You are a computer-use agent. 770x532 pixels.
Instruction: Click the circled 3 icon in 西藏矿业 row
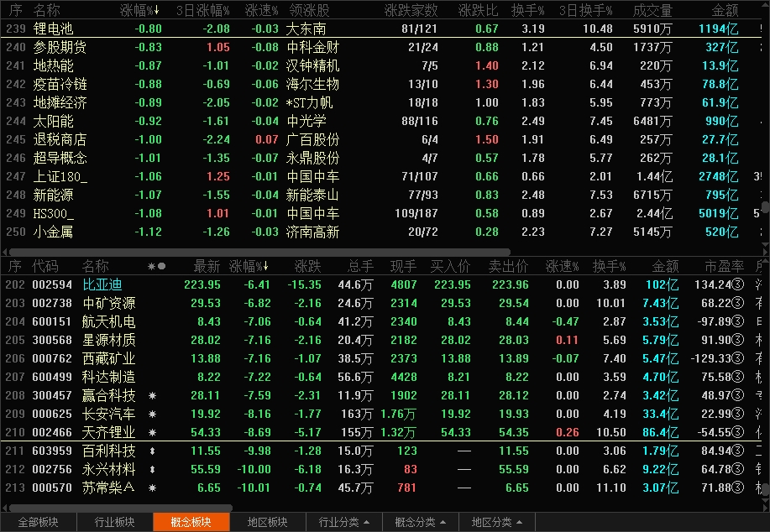click(x=737, y=359)
